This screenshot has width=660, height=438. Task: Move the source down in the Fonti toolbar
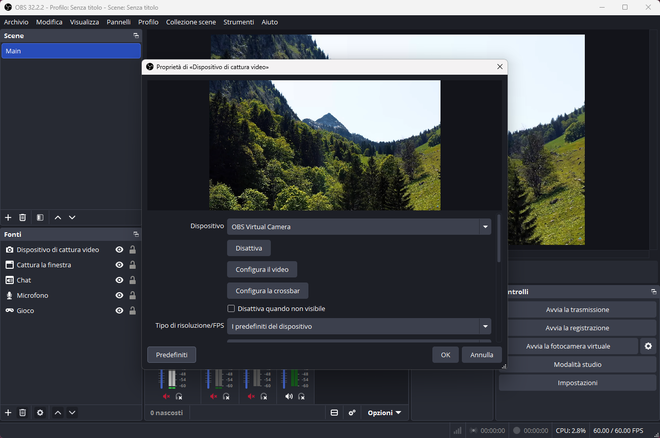(x=72, y=413)
